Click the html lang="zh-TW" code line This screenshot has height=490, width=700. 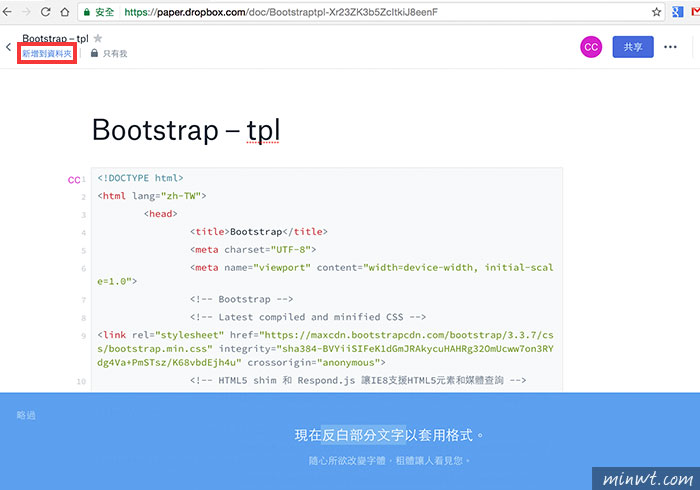[152, 196]
